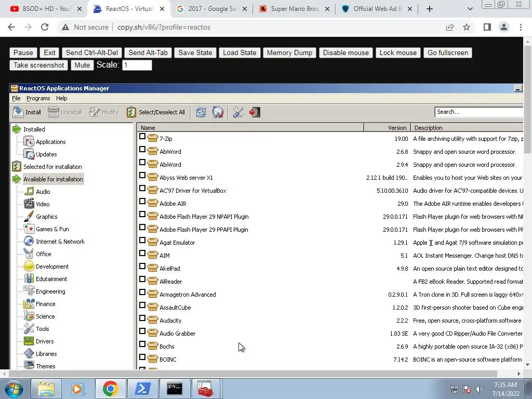Sort list by Version column header
Image resolution: width=532 pixels, height=399 pixels.
(387, 128)
